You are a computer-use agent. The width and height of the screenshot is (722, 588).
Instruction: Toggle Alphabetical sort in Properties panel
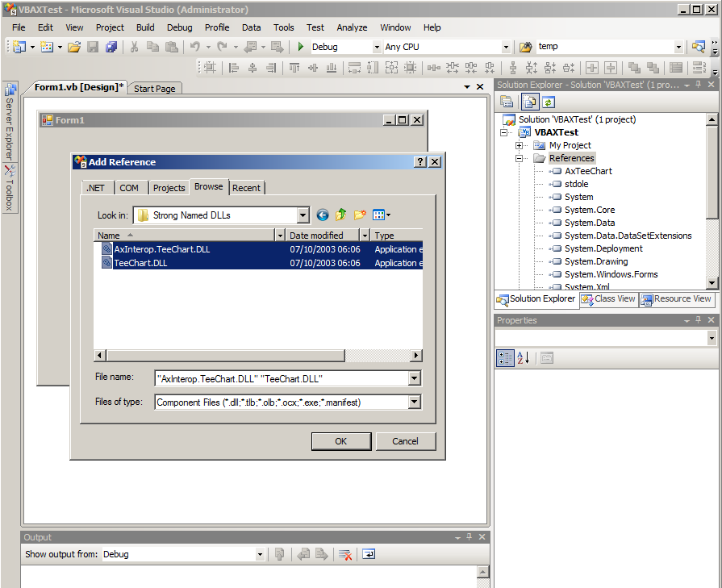coord(524,358)
